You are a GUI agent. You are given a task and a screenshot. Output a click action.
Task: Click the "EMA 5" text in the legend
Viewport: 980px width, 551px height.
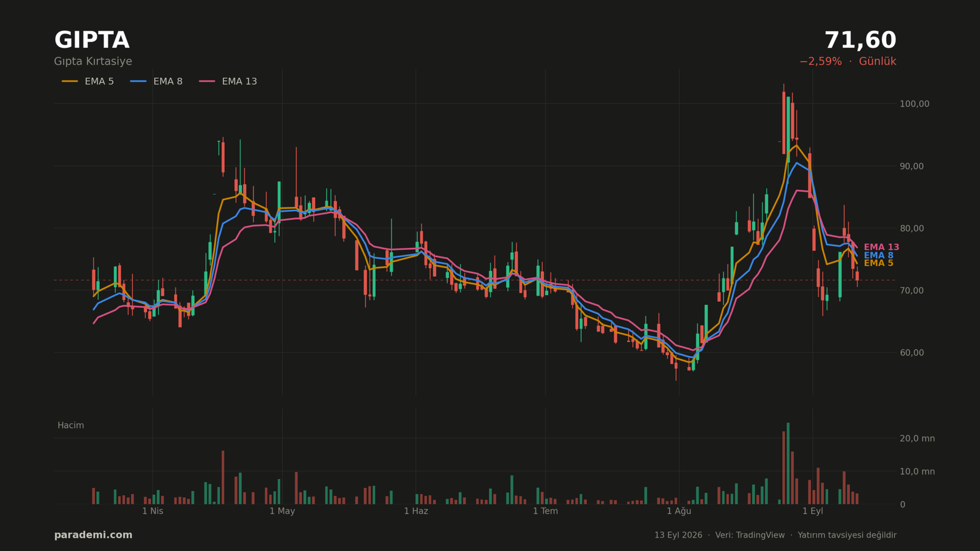(99, 81)
